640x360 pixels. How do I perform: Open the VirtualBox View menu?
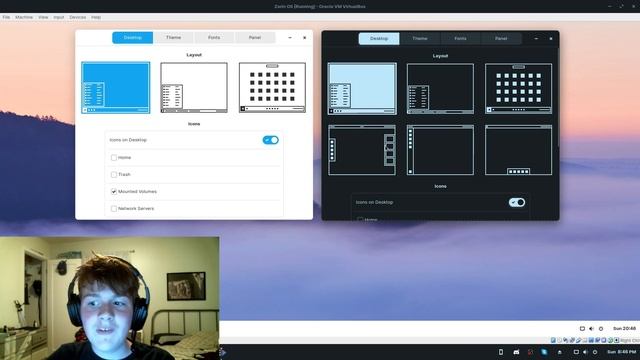point(43,17)
